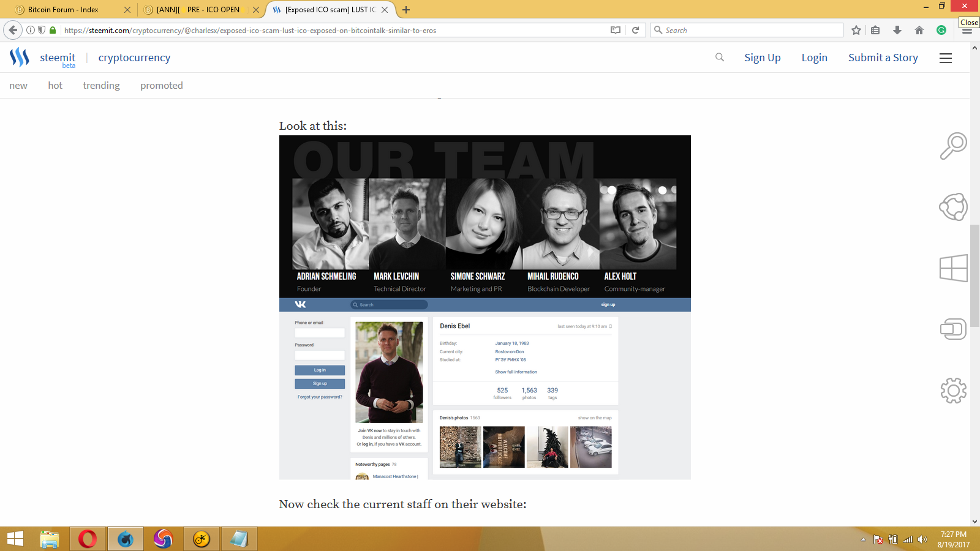Click the green Grammarly extension icon

(x=941, y=30)
